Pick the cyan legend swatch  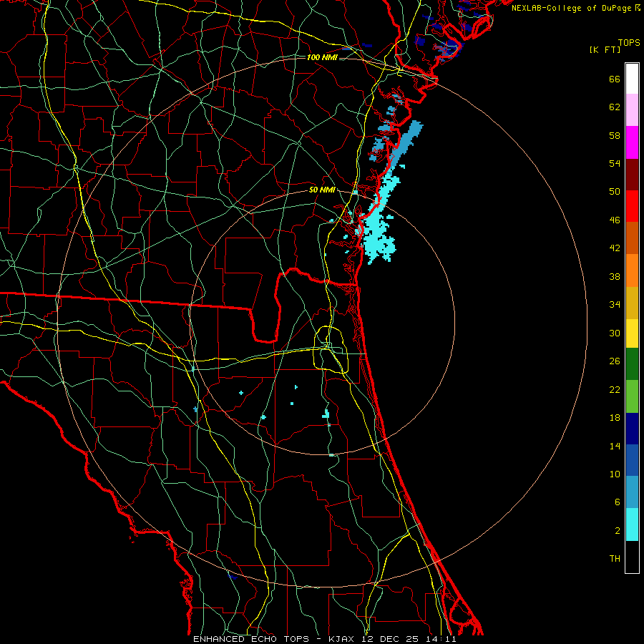pyautogui.click(x=632, y=525)
